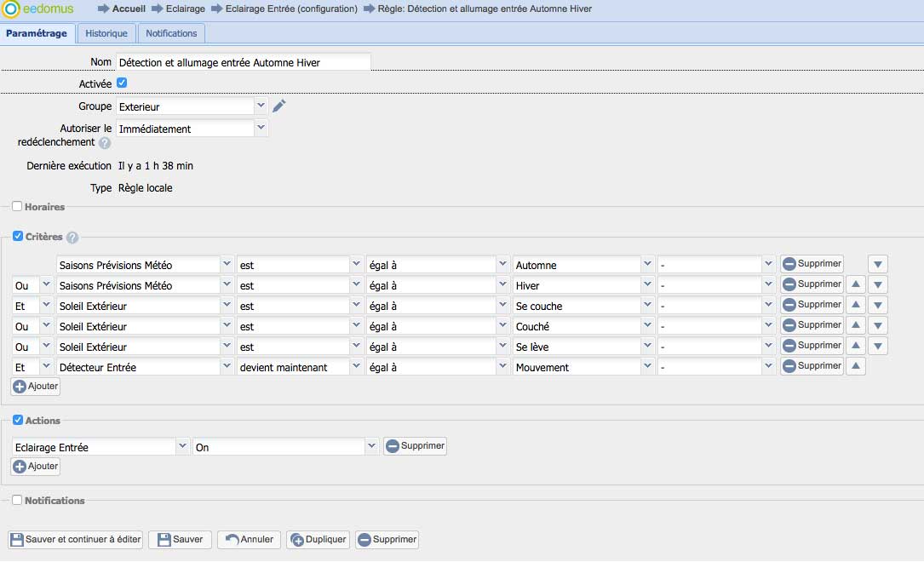The image size is (924, 562).
Task: Move the Mouvement criterion row up
Action: point(855,367)
